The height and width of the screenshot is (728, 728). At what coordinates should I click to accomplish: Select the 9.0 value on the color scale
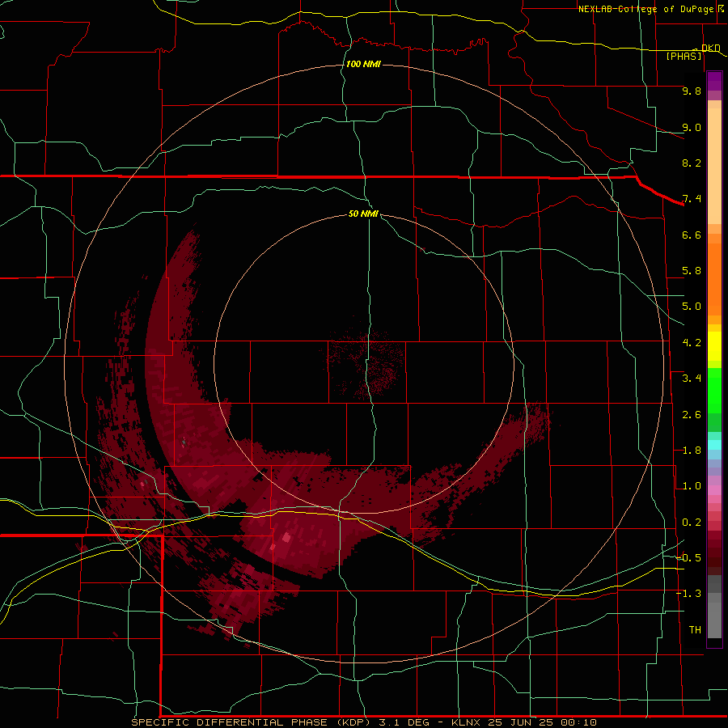pyautogui.click(x=692, y=127)
